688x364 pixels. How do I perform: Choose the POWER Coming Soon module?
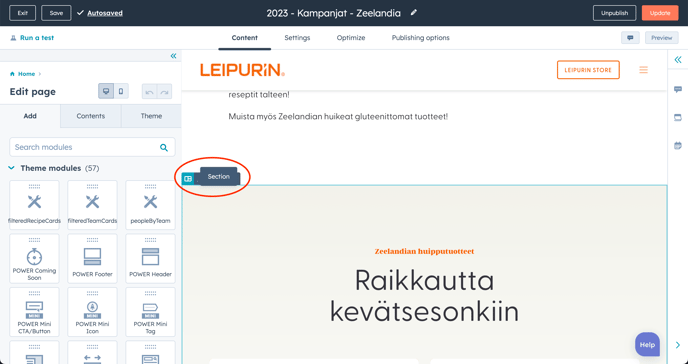[x=34, y=258]
